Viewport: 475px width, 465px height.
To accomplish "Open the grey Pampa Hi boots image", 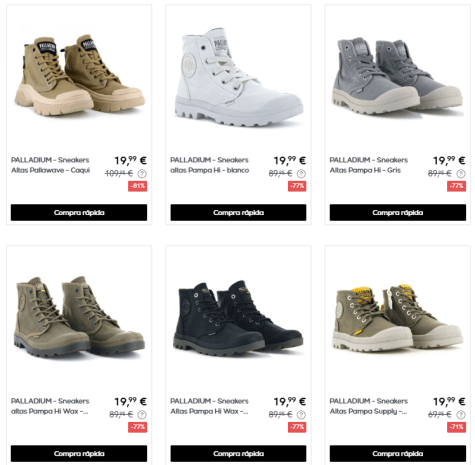I will (x=398, y=76).
